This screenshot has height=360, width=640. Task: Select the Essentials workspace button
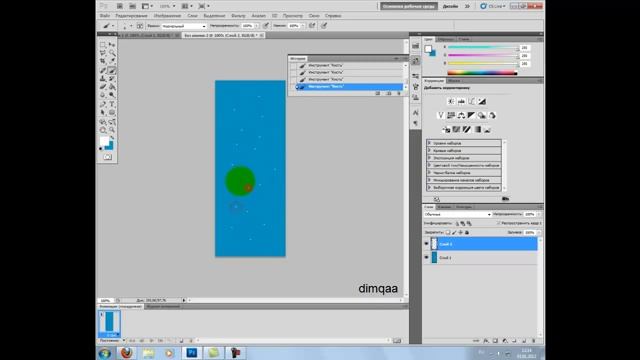(x=408, y=6)
